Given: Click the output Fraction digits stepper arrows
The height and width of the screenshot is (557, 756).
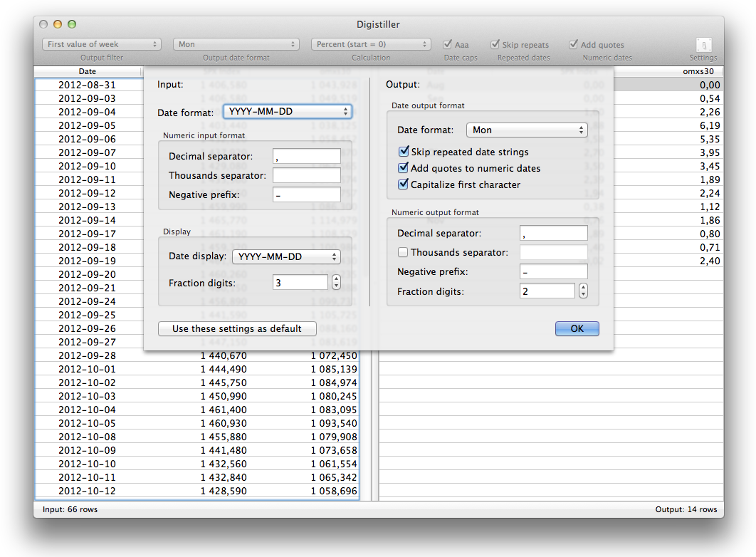Looking at the screenshot, I should coord(583,291).
